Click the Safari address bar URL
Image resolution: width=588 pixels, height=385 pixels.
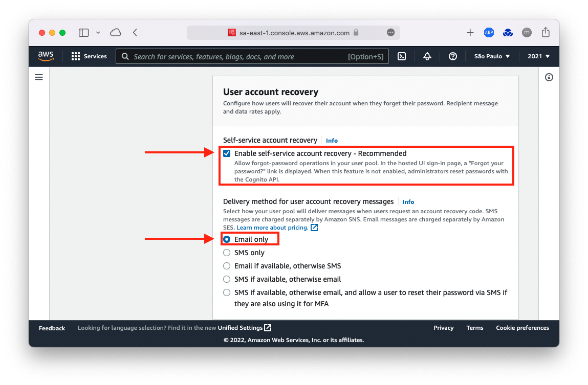coord(294,33)
